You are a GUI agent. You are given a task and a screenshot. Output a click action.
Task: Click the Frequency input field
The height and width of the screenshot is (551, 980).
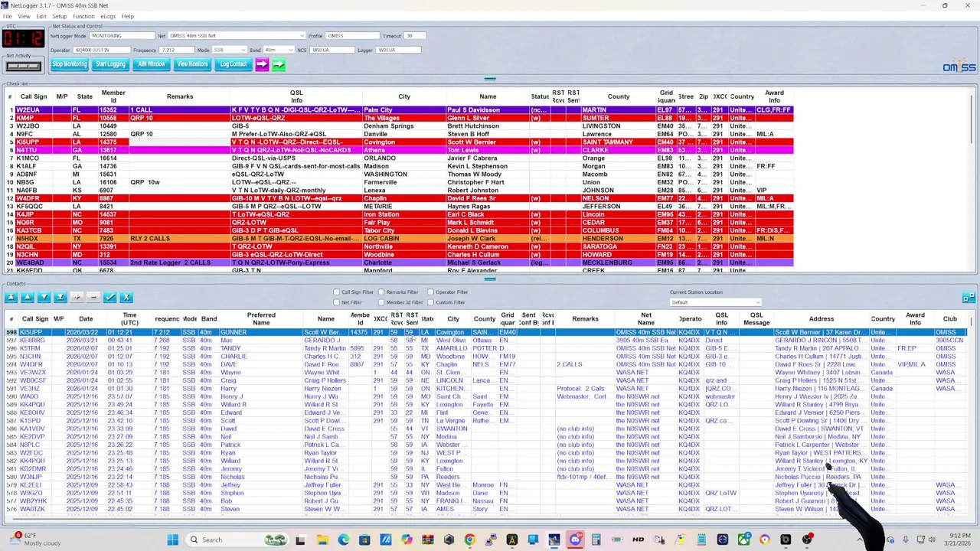coord(177,50)
